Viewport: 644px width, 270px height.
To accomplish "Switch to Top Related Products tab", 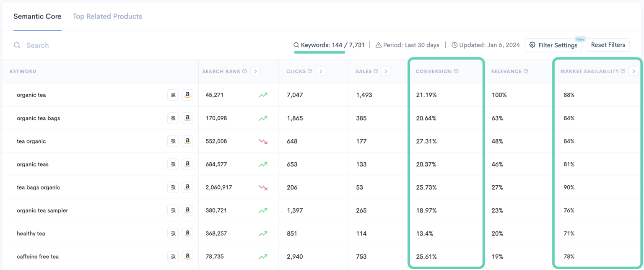I will point(107,16).
